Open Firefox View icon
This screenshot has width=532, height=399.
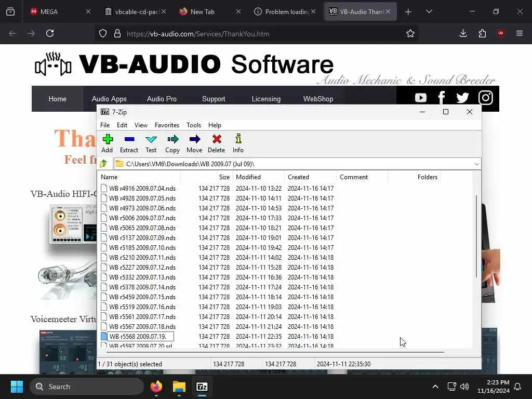pos(10,12)
